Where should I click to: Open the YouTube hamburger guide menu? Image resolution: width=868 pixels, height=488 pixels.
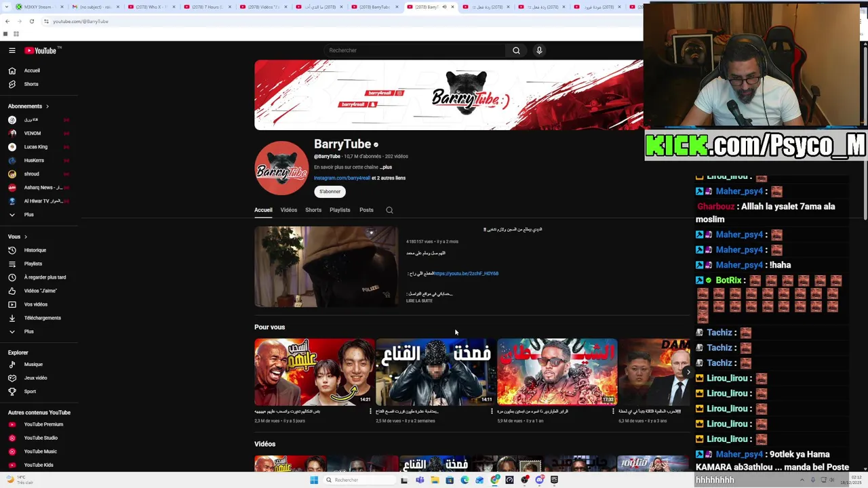coord(12,50)
